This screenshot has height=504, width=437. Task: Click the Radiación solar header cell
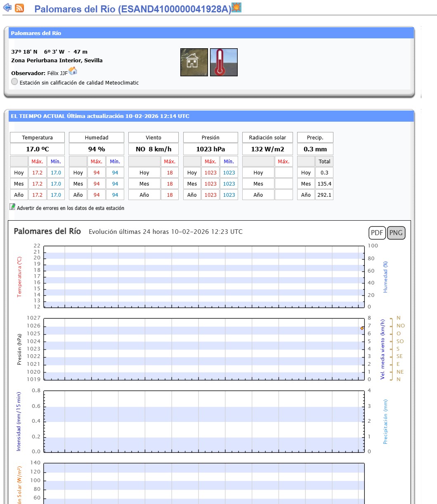pos(267,137)
